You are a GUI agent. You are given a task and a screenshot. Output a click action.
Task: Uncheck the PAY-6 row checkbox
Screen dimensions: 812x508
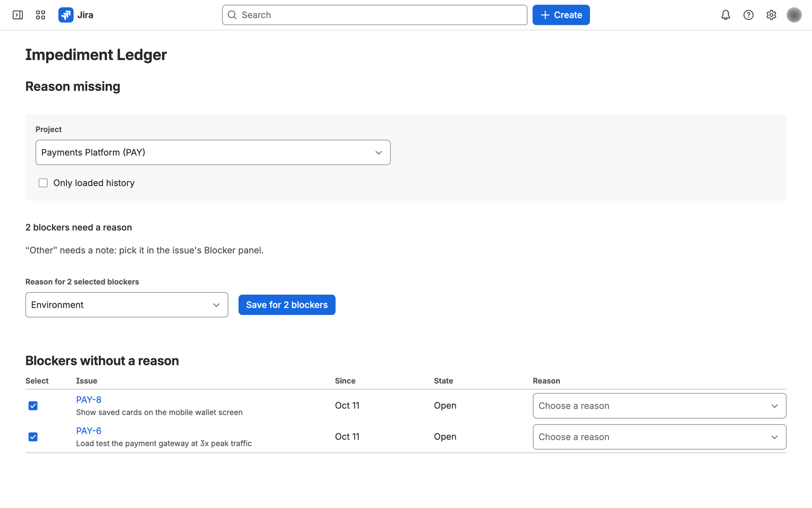33,437
